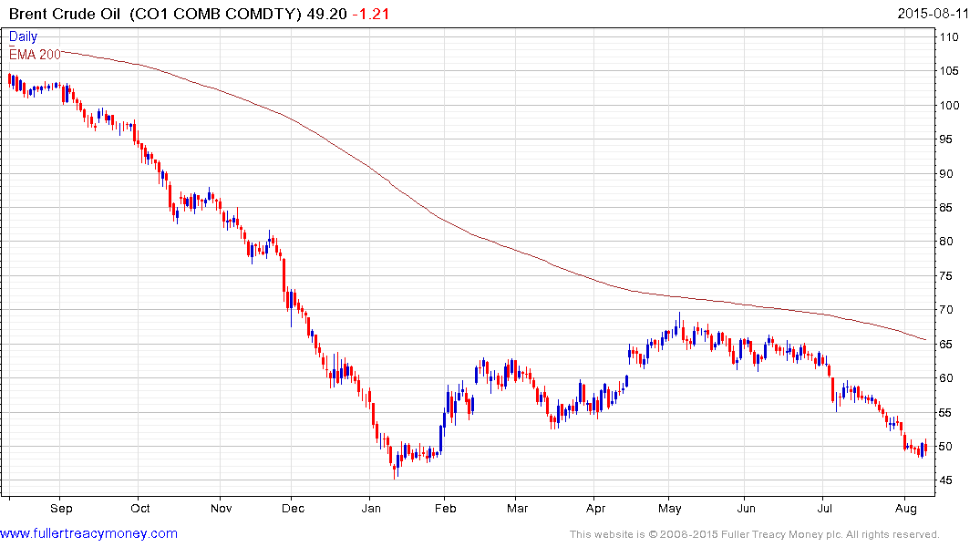Select the Fuller Treacy Money copyright notice
980x547 pixels.
pyautogui.click(x=755, y=534)
